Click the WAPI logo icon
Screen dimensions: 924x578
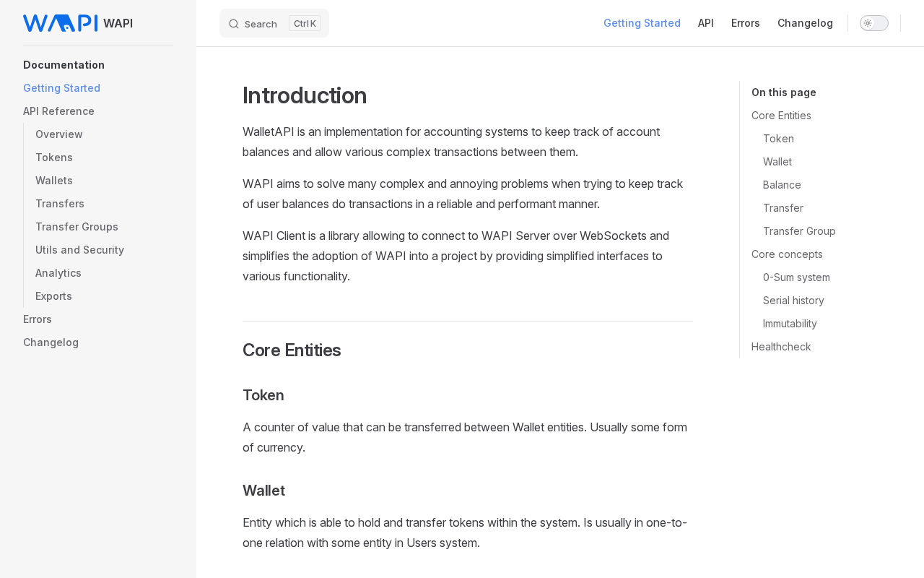[60, 23]
